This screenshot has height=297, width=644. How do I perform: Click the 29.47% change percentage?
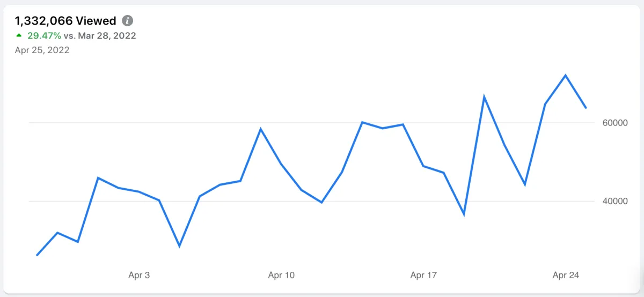(44, 36)
